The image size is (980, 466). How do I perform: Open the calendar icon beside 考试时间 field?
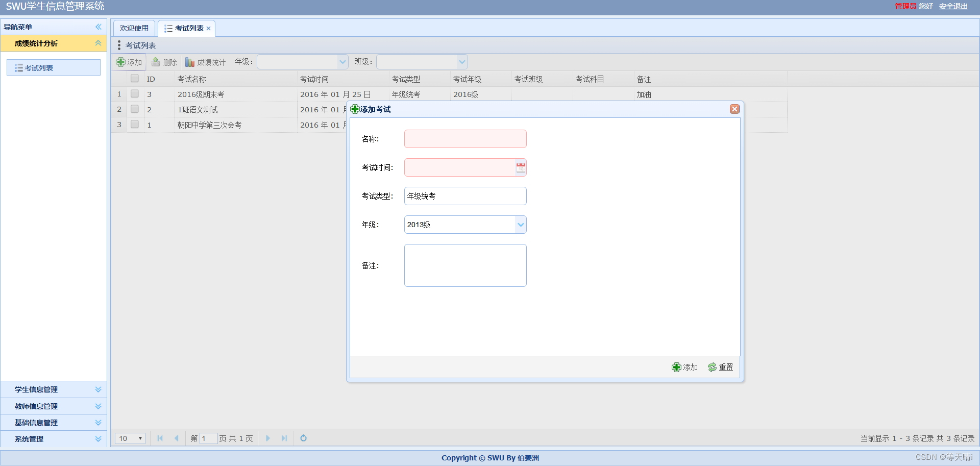[521, 167]
